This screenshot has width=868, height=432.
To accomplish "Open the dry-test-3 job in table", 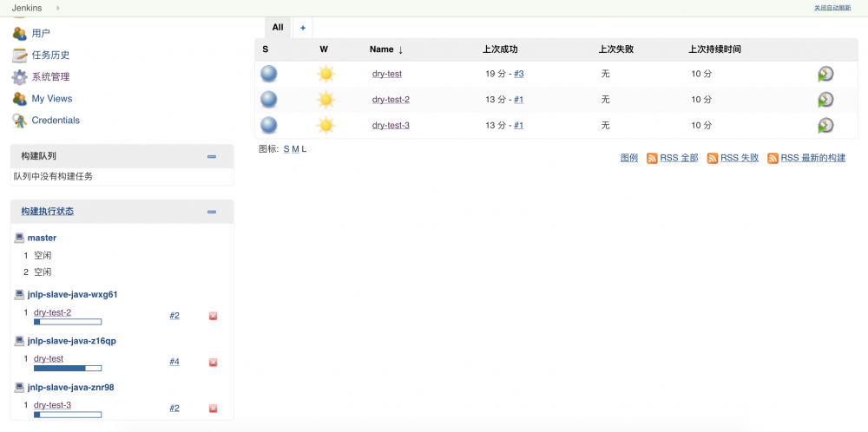I will coord(391,126).
